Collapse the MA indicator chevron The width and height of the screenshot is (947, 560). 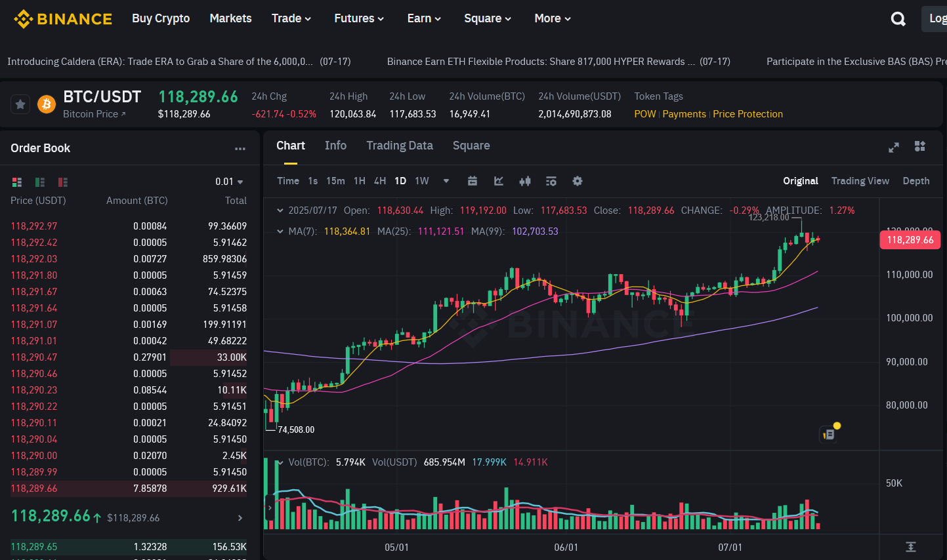(280, 231)
